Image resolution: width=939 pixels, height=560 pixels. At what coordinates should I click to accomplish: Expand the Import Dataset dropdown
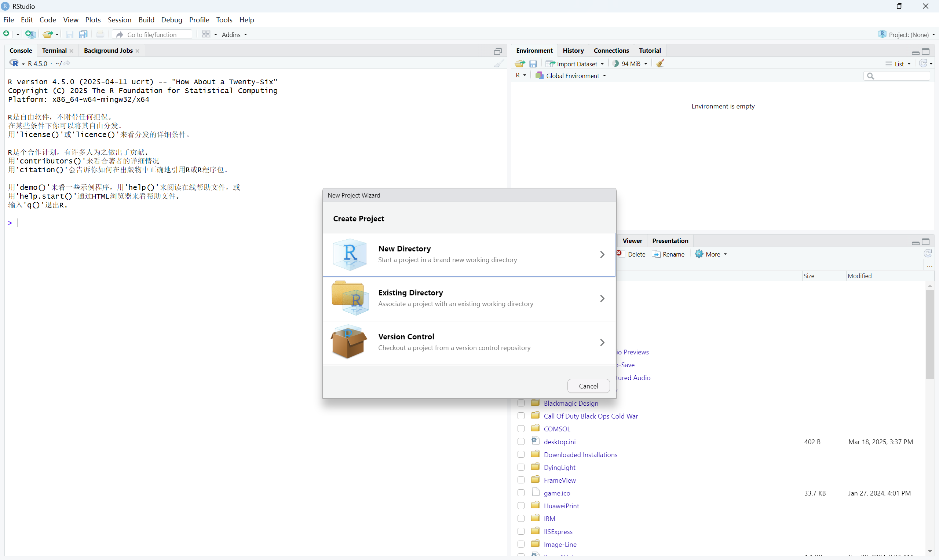point(574,64)
